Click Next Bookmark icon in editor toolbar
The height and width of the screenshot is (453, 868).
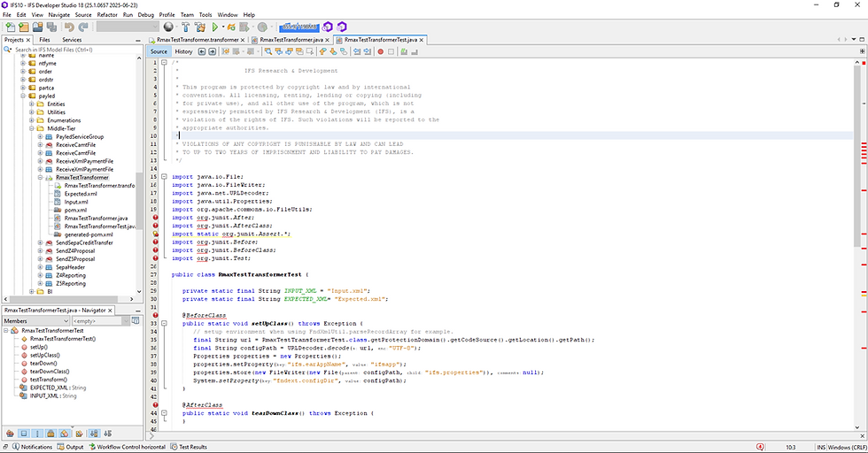pos(333,51)
